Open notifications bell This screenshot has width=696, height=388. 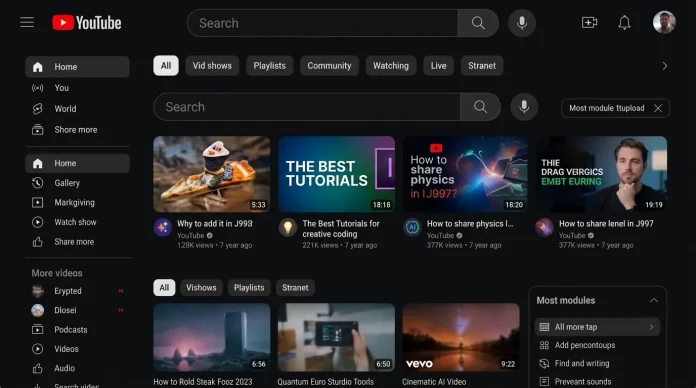coord(625,23)
